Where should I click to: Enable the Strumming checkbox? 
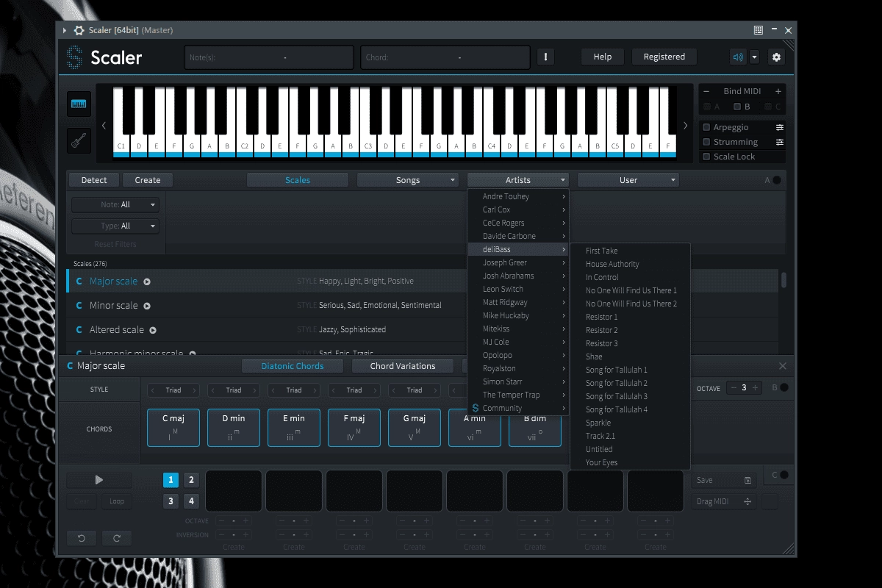pos(707,142)
